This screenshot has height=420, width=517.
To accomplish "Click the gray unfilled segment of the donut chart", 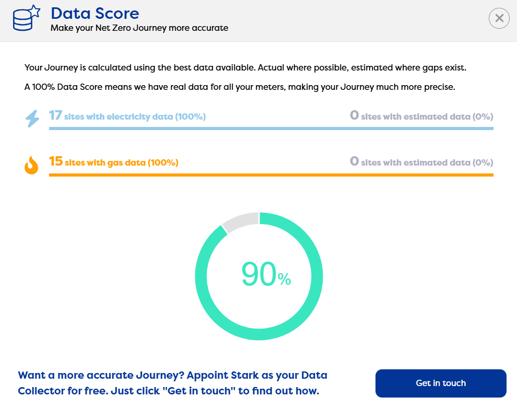I will 241,220.
